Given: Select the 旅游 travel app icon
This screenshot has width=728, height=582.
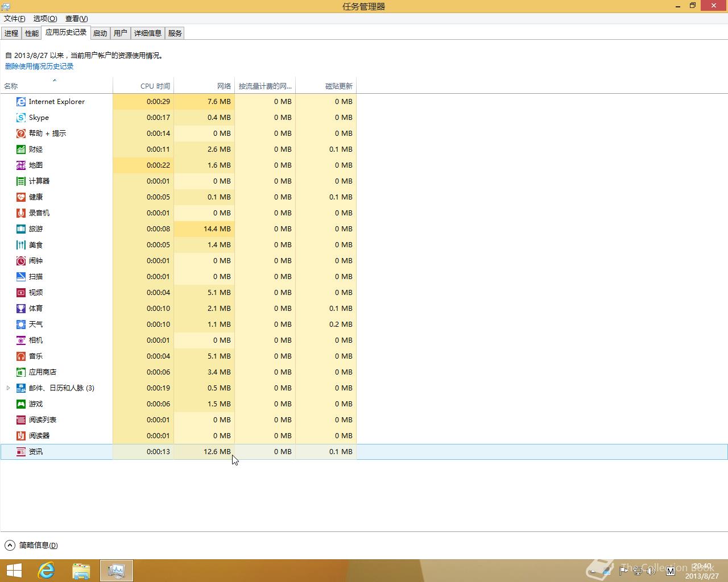Looking at the screenshot, I should tap(21, 229).
